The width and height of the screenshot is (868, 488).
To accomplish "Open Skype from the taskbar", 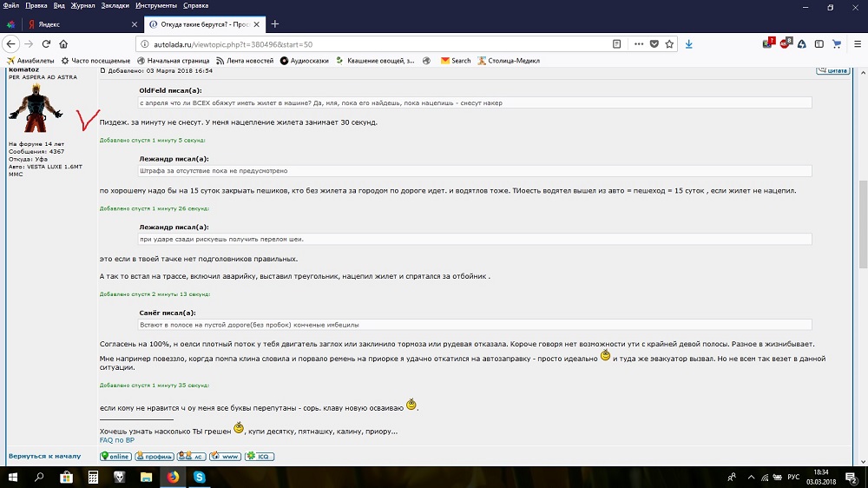I will point(199,478).
